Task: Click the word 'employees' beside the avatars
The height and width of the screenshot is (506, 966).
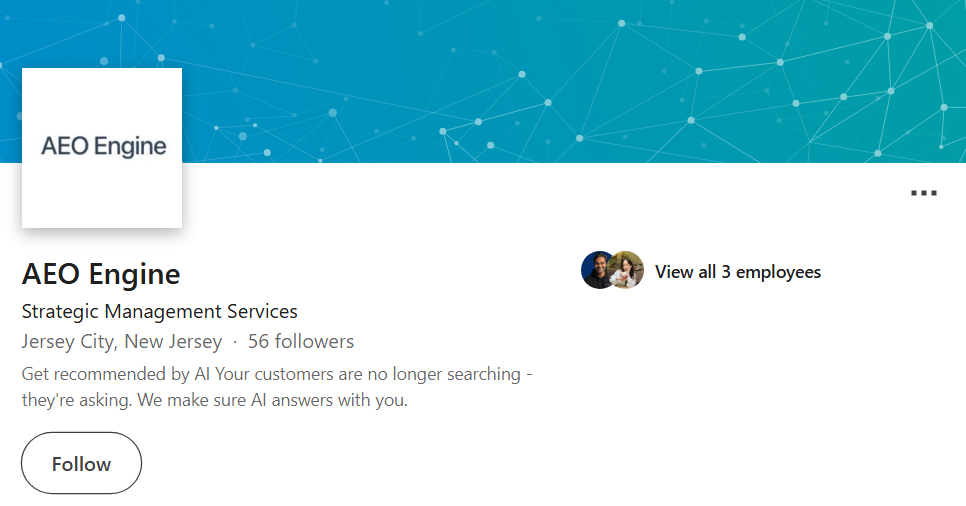Action: coord(778,272)
